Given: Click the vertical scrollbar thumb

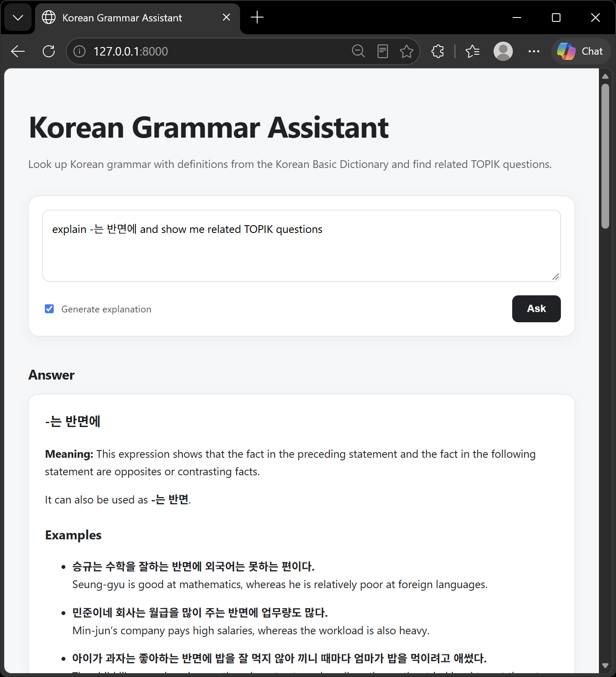Looking at the screenshot, I should pyautogui.click(x=605, y=156).
